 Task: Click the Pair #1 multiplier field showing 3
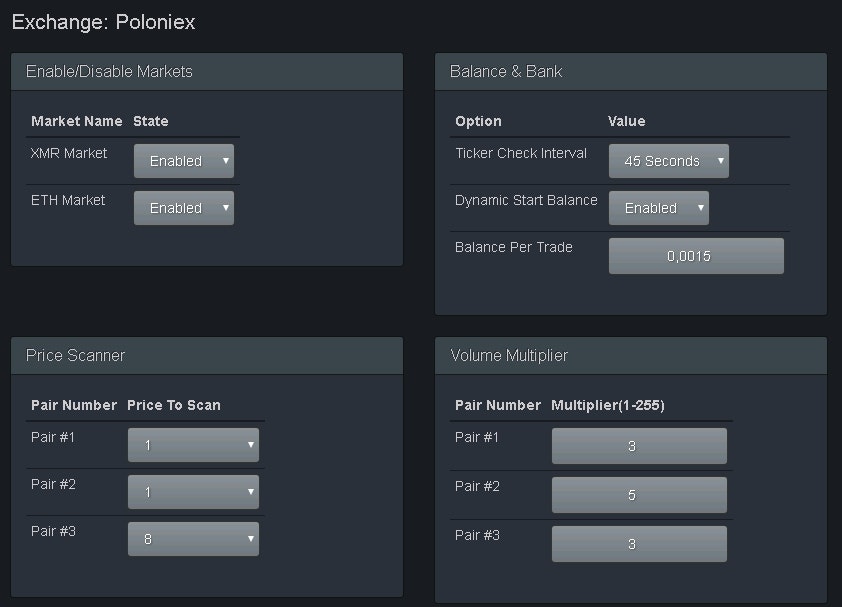639,445
